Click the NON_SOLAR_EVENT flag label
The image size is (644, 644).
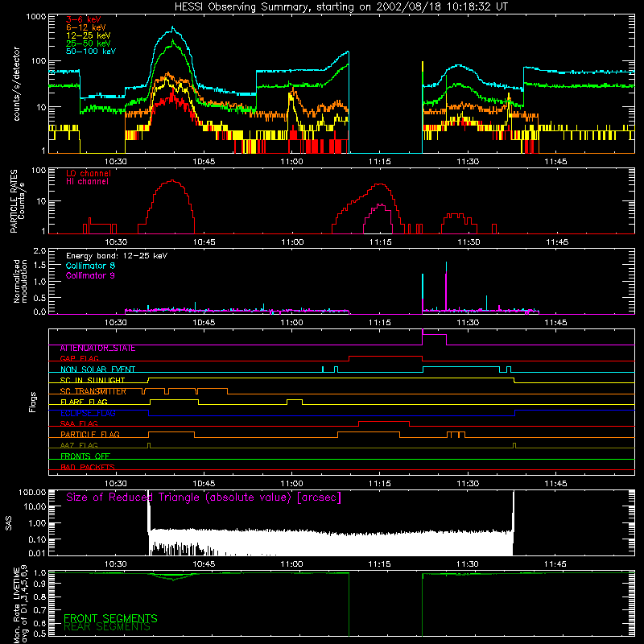click(97, 369)
